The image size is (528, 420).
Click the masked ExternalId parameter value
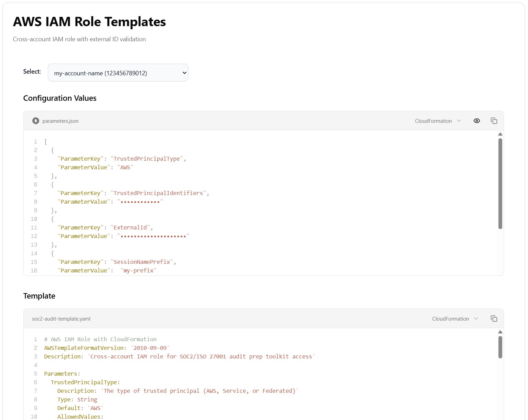point(153,236)
